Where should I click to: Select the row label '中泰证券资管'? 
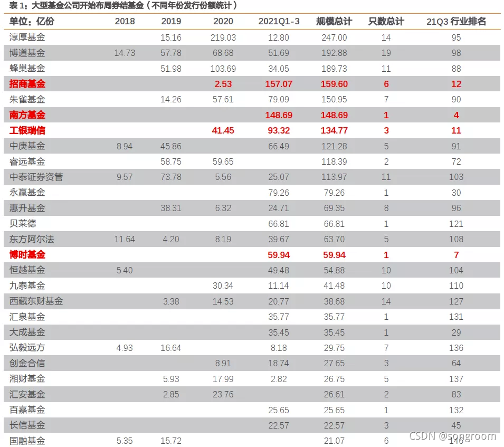click(x=36, y=177)
